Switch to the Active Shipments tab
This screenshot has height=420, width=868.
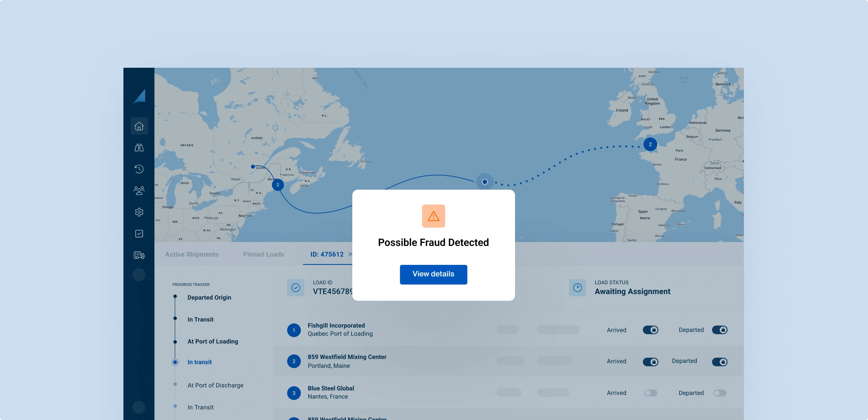pyautogui.click(x=192, y=254)
